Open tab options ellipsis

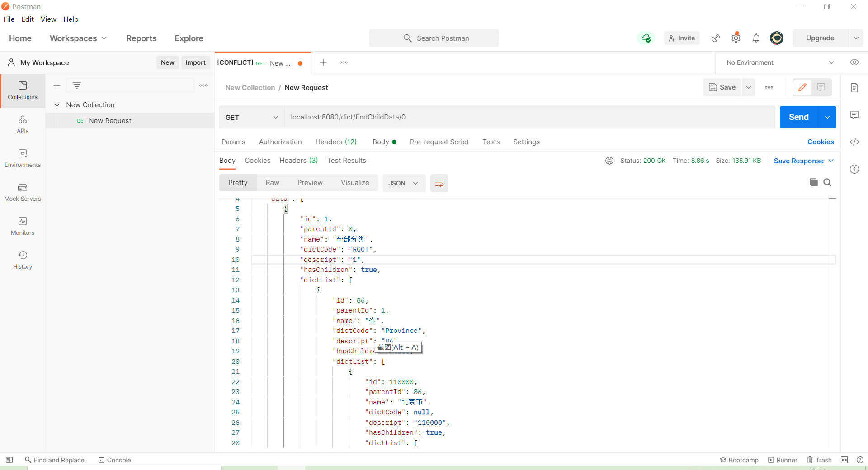344,62
